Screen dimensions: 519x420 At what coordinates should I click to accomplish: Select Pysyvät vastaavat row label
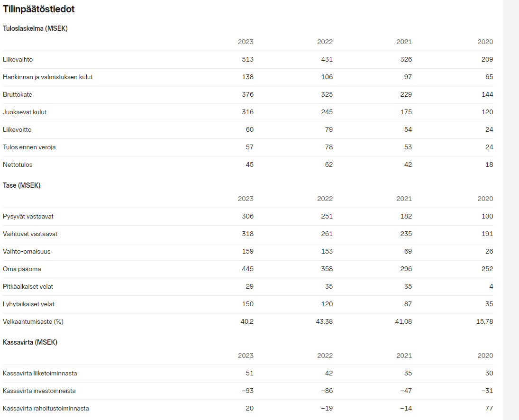click(x=28, y=217)
